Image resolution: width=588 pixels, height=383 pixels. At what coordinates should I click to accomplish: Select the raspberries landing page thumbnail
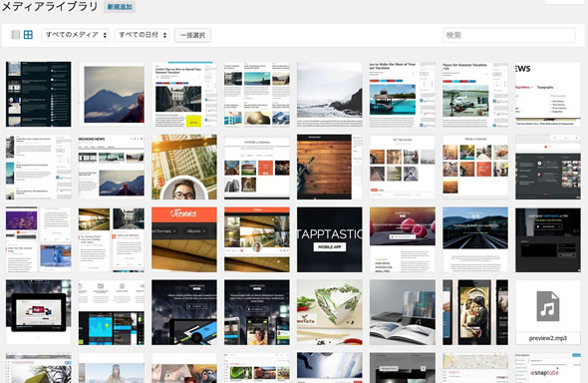403,239
